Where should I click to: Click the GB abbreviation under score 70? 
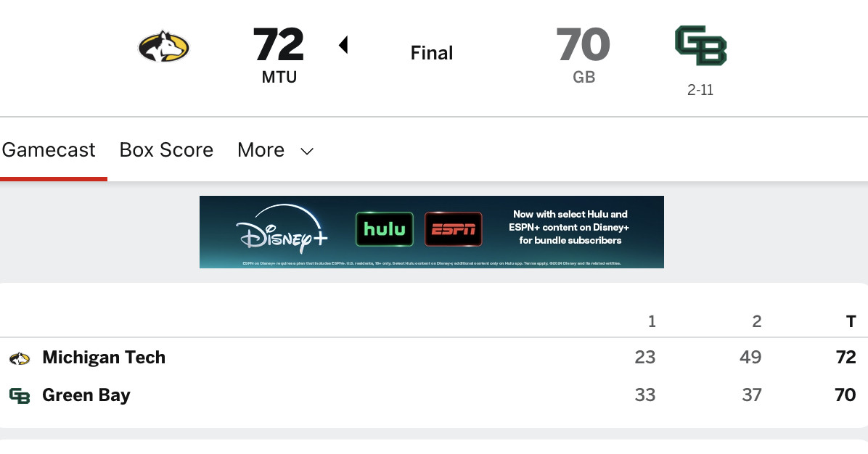pos(584,78)
